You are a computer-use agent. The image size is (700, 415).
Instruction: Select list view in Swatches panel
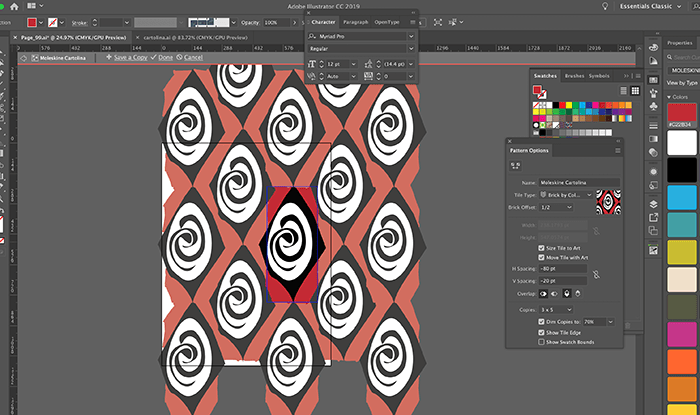click(x=624, y=91)
